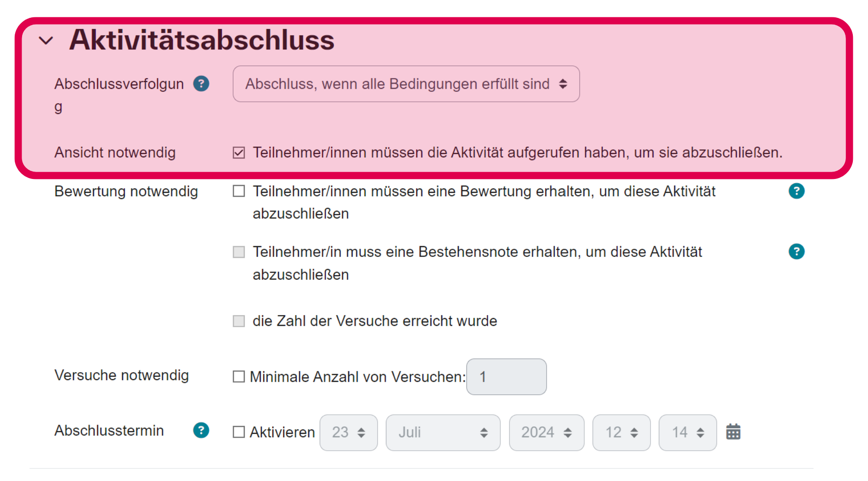Open help for Bestehensnote requirement
This screenshot has height=481, width=868.
[x=796, y=252]
